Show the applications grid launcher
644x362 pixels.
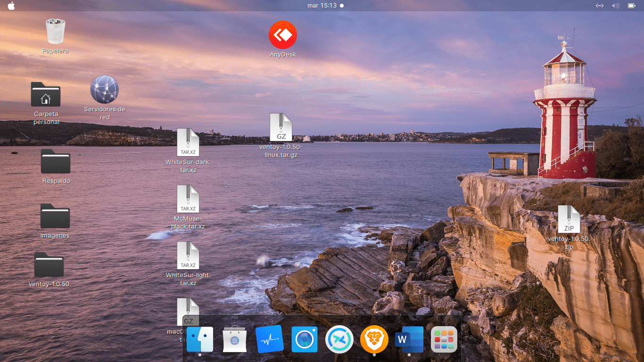coord(444,339)
